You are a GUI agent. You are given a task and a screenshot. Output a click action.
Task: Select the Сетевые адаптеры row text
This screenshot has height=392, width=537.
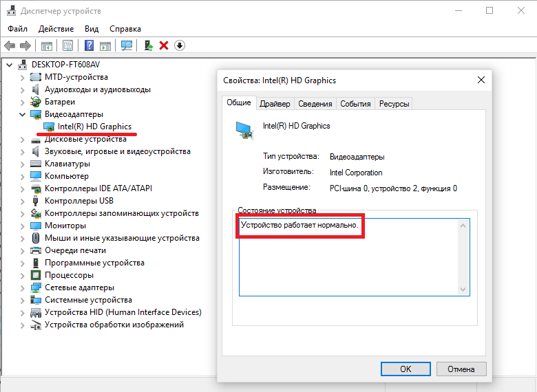coord(79,287)
